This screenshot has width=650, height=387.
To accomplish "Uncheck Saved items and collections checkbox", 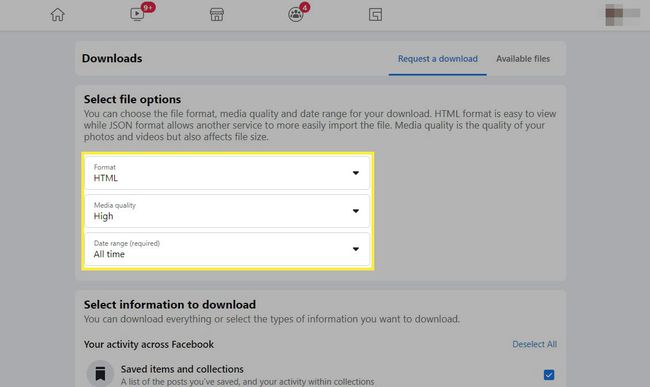I will click(549, 375).
